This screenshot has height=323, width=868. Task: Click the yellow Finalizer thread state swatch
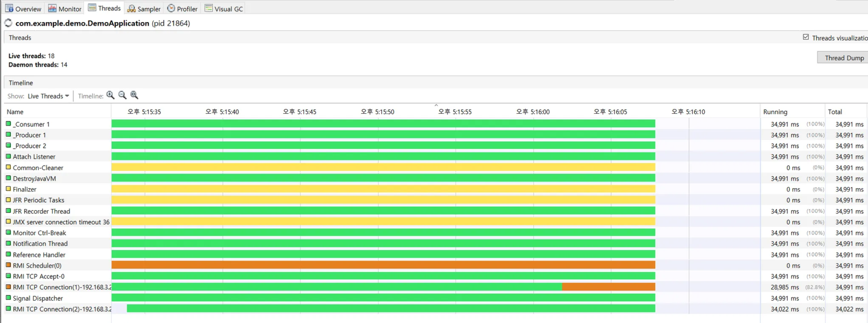coord(8,189)
